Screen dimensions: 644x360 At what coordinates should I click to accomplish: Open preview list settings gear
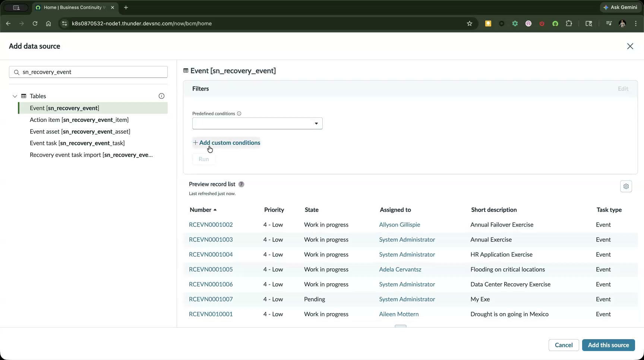(626, 186)
